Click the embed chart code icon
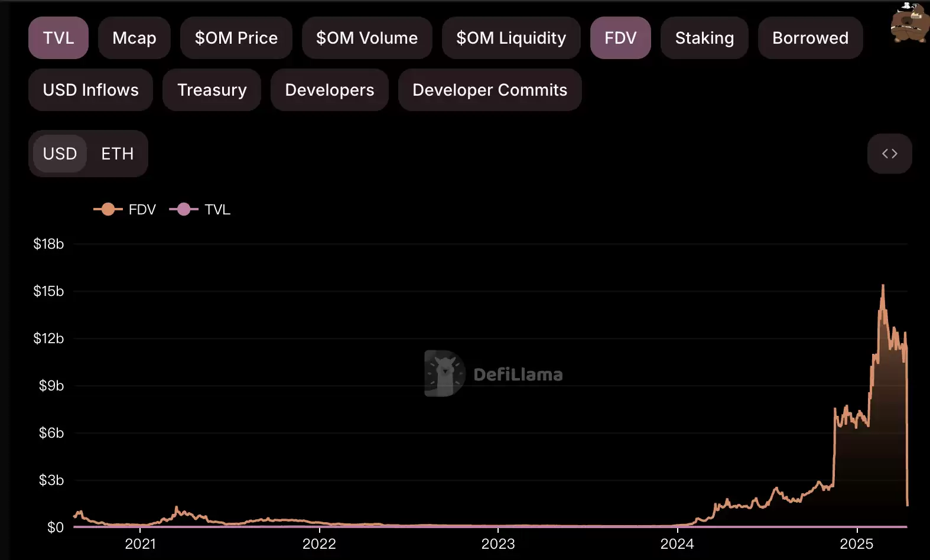The width and height of the screenshot is (930, 560). coord(889,154)
